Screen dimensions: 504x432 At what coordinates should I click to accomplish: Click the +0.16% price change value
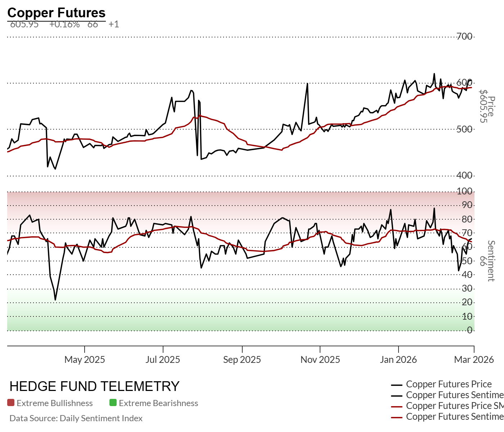pos(64,24)
